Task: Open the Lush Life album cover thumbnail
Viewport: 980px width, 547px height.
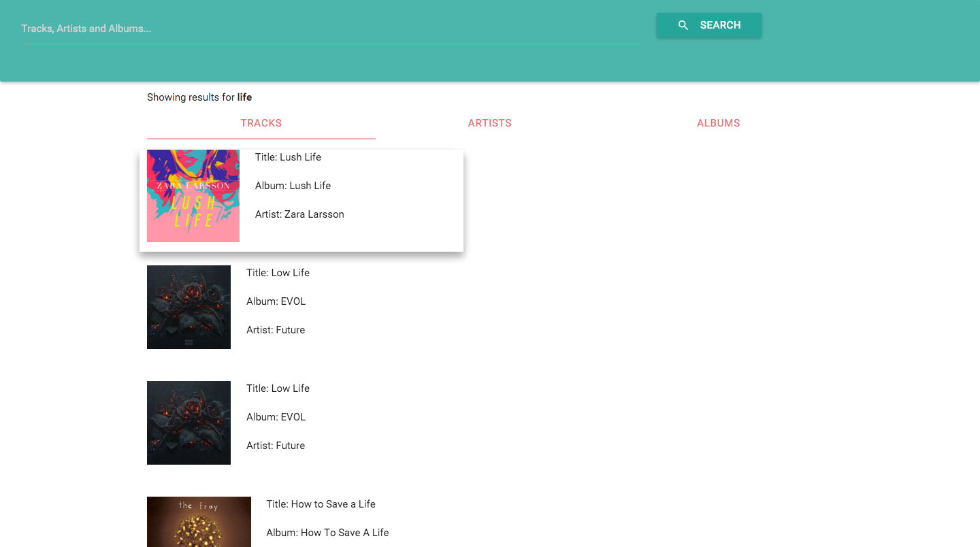Action: (x=193, y=196)
